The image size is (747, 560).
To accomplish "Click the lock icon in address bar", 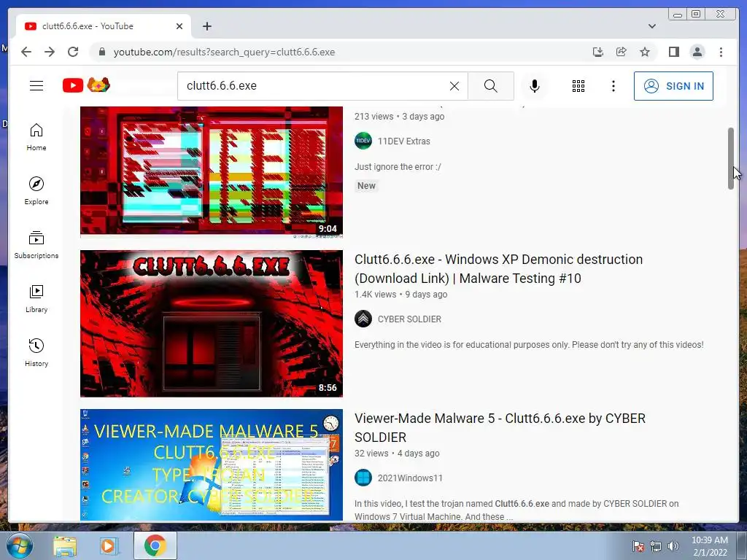I will (101, 52).
